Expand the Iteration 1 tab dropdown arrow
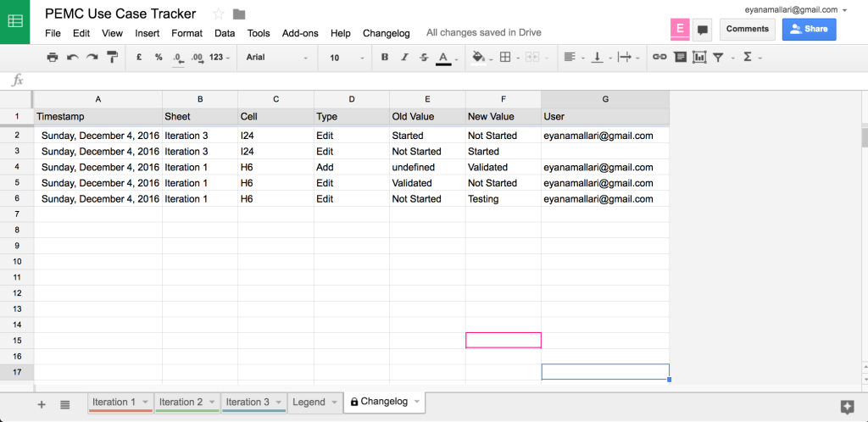868x422 pixels. point(145,403)
